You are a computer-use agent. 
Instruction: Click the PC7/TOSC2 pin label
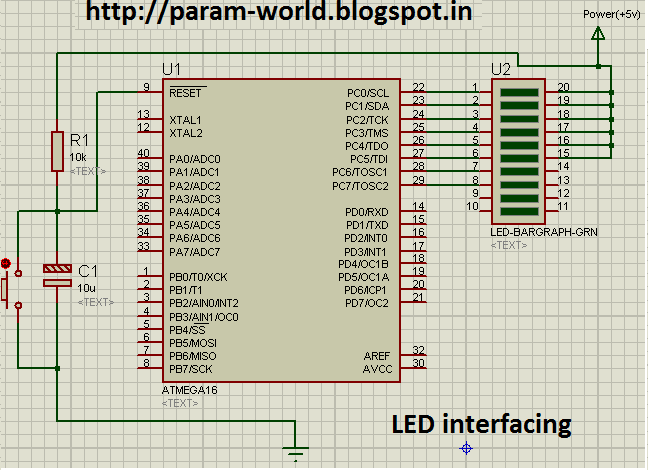click(x=360, y=186)
